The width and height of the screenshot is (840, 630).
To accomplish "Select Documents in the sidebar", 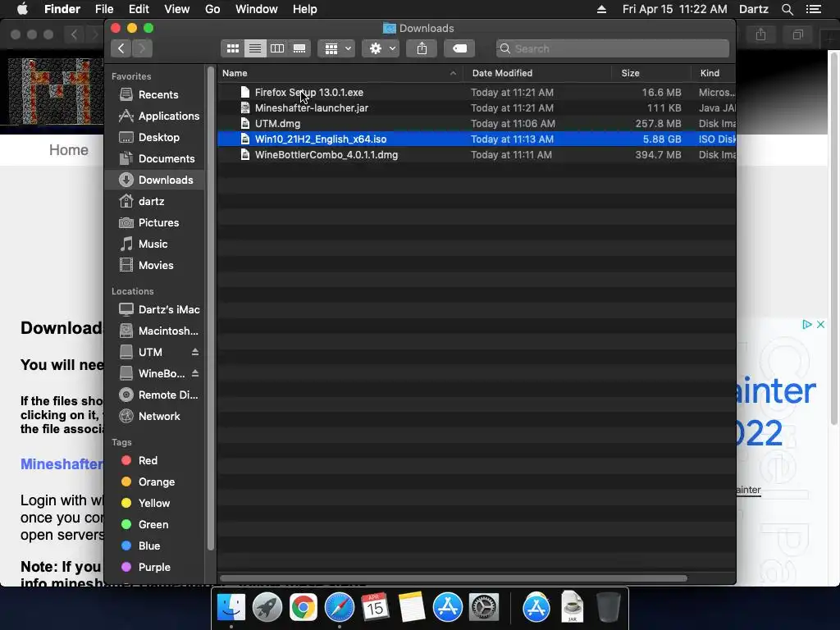I will (154, 159).
